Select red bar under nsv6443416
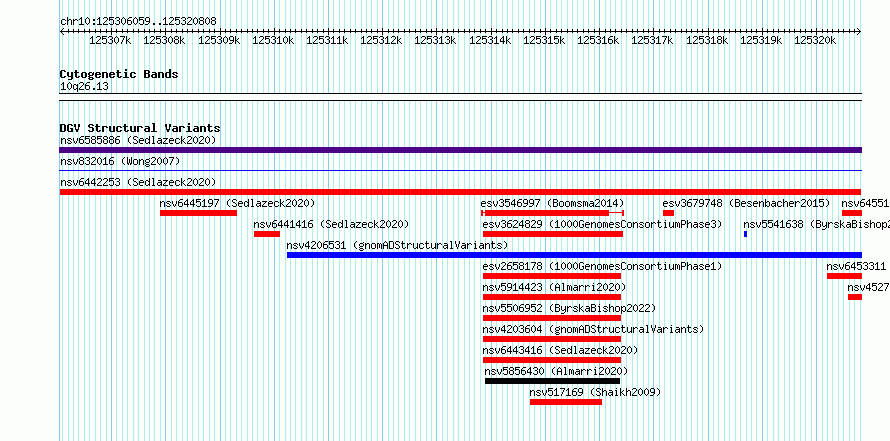Viewport: 890px width, 441px height. [x=552, y=360]
